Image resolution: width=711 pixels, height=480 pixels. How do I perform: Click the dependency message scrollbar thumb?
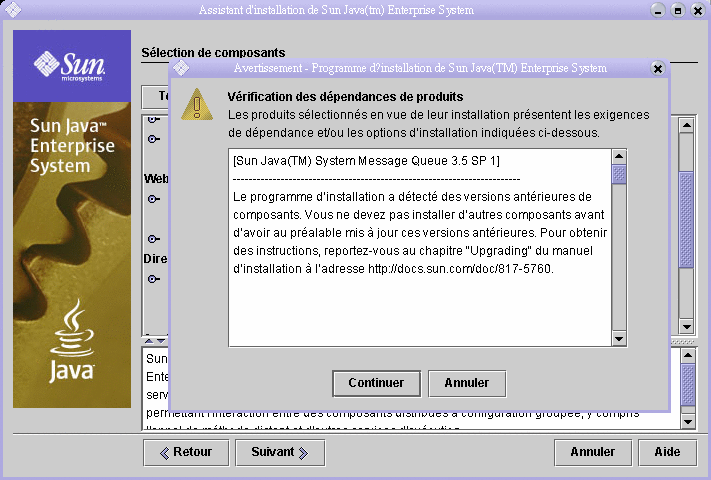point(619,175)
